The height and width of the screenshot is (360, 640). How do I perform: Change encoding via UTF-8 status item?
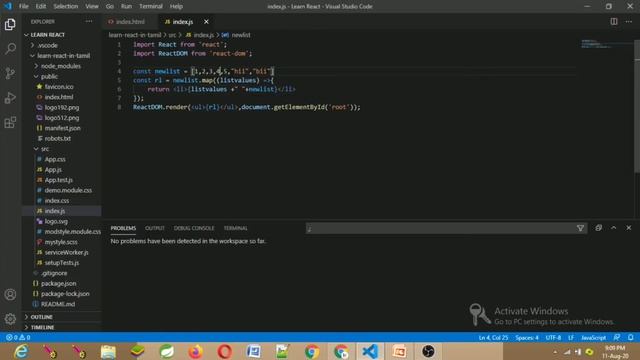[x=553, y=338]
